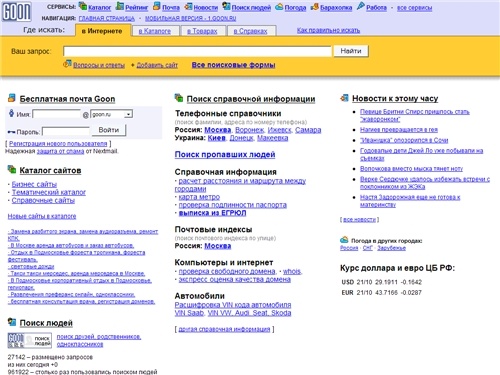Click the icon beside Поиск справочной информации
500x375 pixels.
coord(179,98)
